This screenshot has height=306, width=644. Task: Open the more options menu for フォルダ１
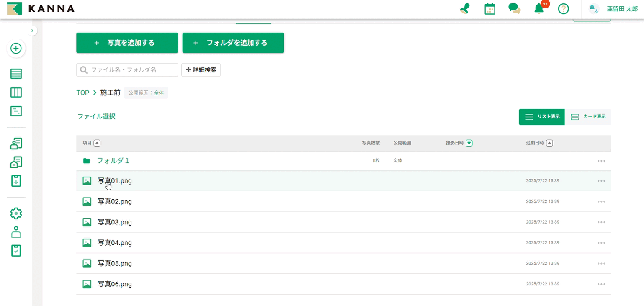point(601,161)
